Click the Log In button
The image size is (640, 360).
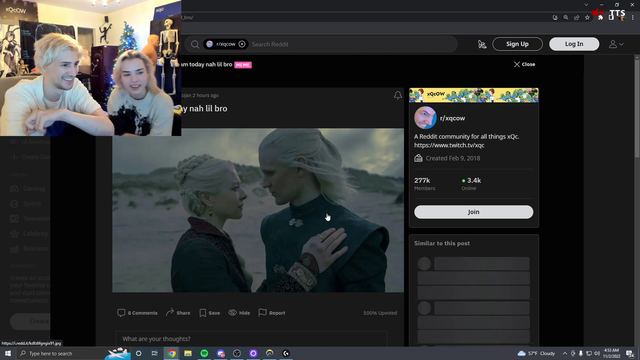(574, 44)
